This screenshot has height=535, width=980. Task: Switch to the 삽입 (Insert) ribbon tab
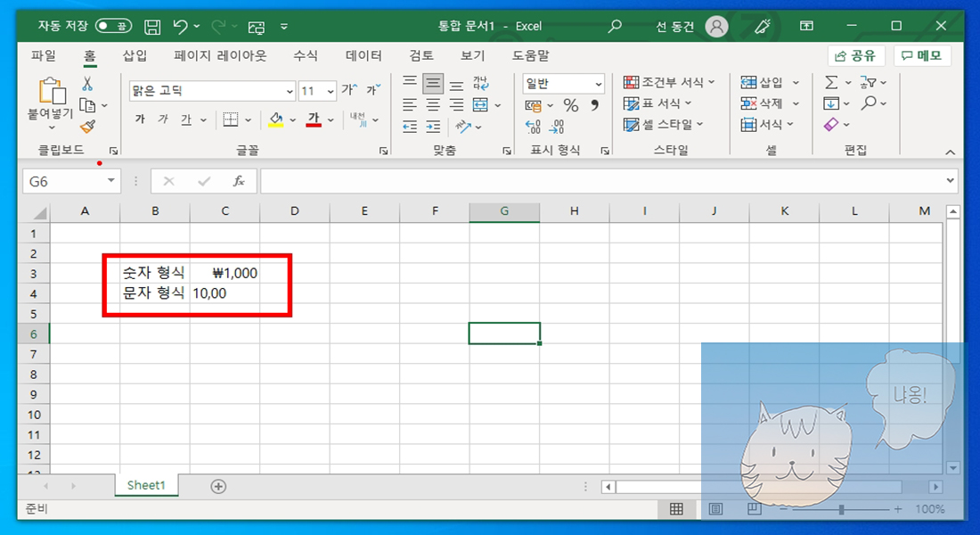pos(135,55)
